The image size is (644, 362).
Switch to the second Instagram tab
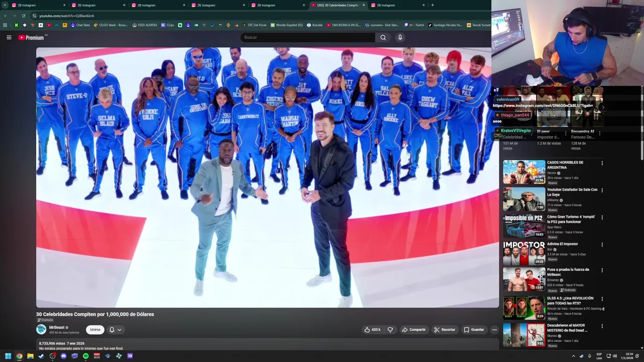coord(98,5)
